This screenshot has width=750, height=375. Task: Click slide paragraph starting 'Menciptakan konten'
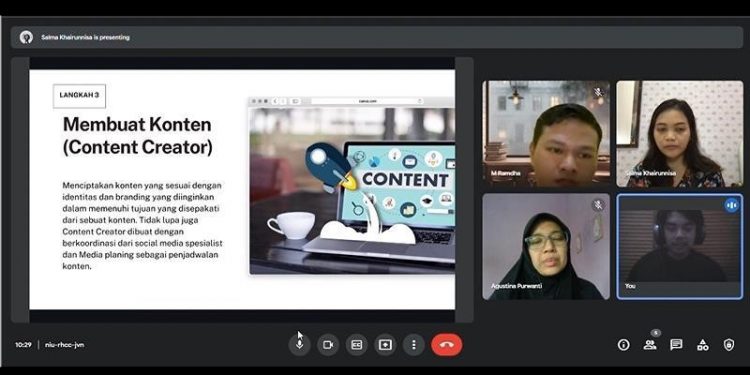pyautogui.click(x=142, y=225)
